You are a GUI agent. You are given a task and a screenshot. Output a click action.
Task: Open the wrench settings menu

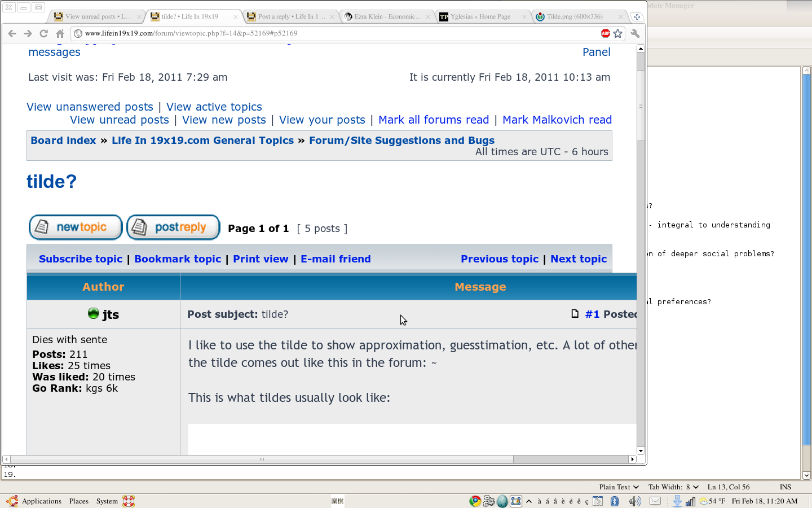tap(635, 33)
